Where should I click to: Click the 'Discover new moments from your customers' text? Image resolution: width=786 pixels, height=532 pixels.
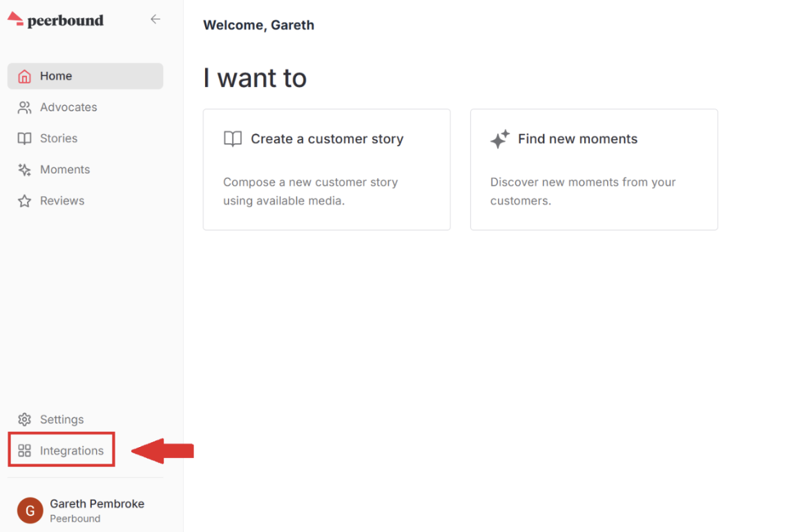tap(583, 191)
